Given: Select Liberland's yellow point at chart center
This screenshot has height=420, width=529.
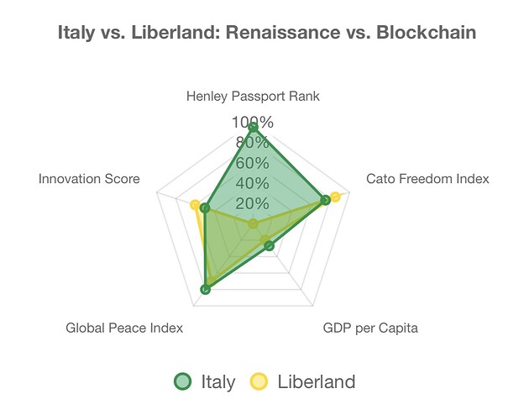Looking at the screenshot, I should pos(253,223).
